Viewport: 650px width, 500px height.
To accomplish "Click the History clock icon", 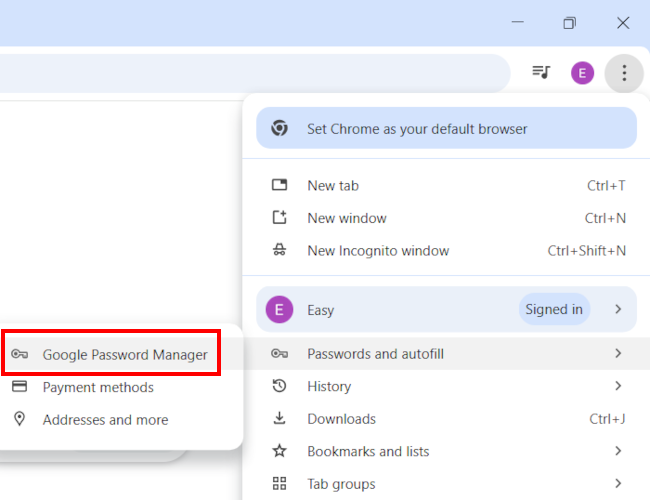I will (279, 386).
